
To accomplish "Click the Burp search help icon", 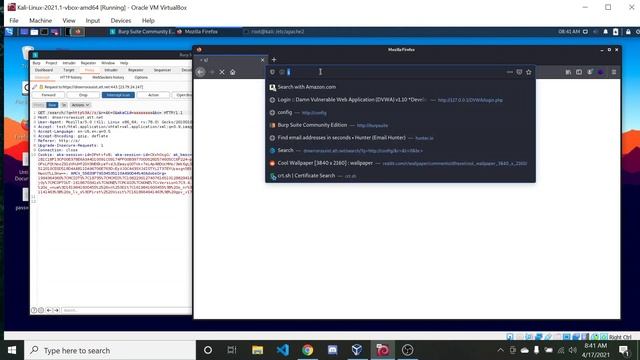I will coord(34,310).
